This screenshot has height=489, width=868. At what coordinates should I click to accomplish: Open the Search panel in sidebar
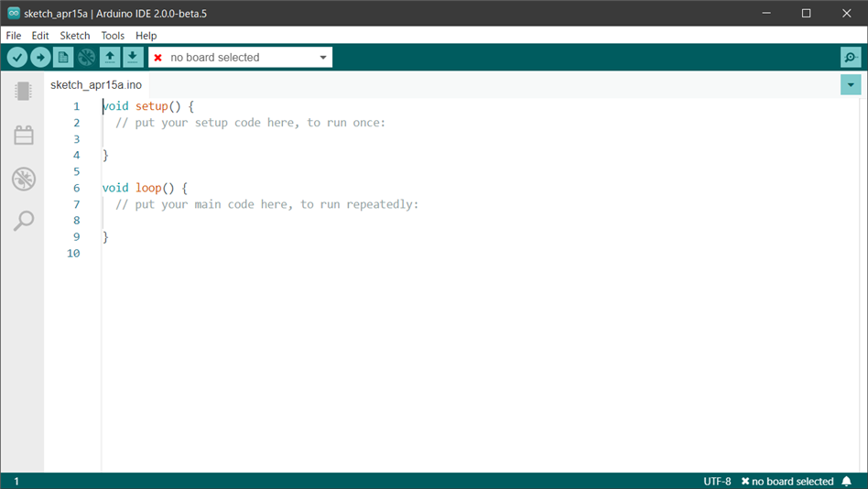click(23, 221)
